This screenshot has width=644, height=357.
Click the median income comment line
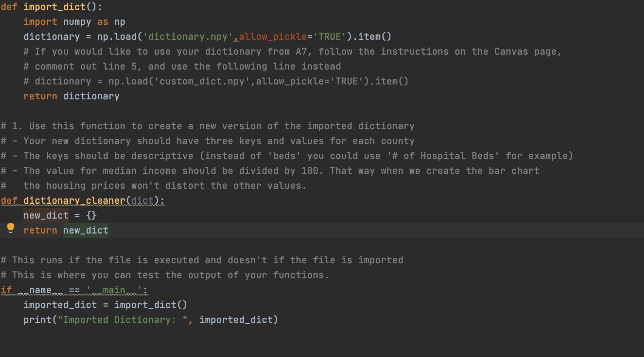pyautogui.click(x=270, y=170)
